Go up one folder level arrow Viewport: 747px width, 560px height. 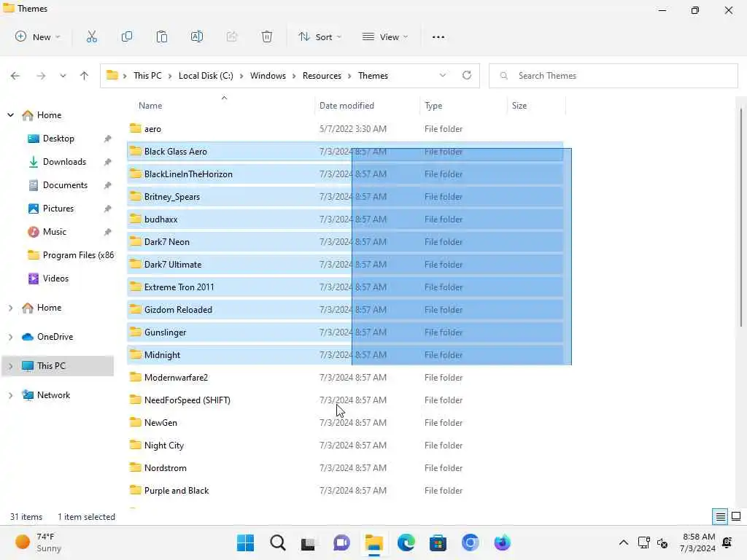[x=85, y=76]
